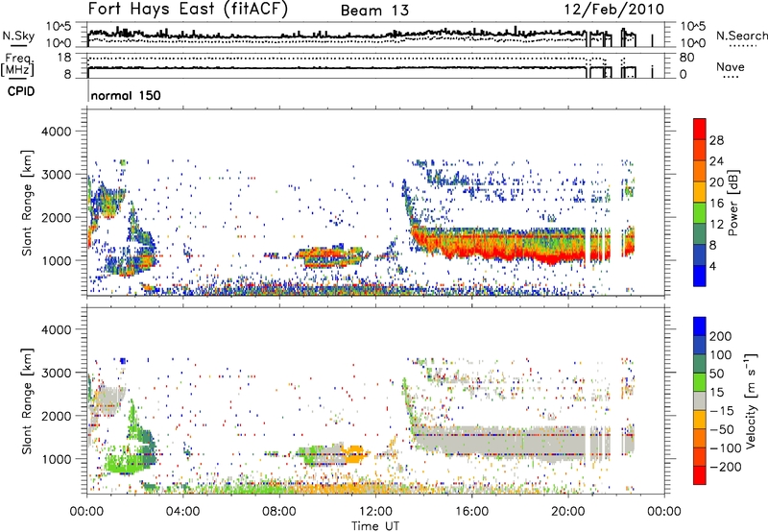Click the 'Power [dB]' color bar label

733,203
